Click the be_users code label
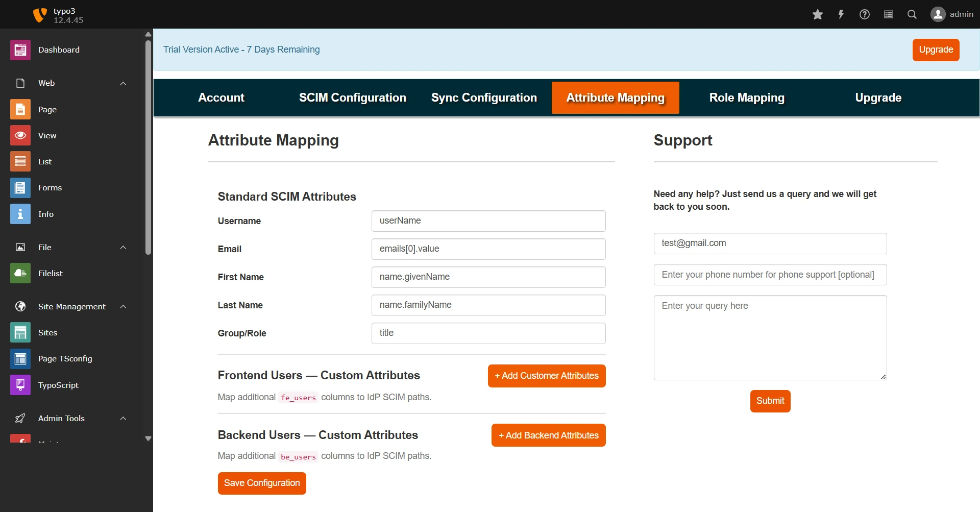Image resolution: width=980 pixels, height=512 pixels. (299, 457)
